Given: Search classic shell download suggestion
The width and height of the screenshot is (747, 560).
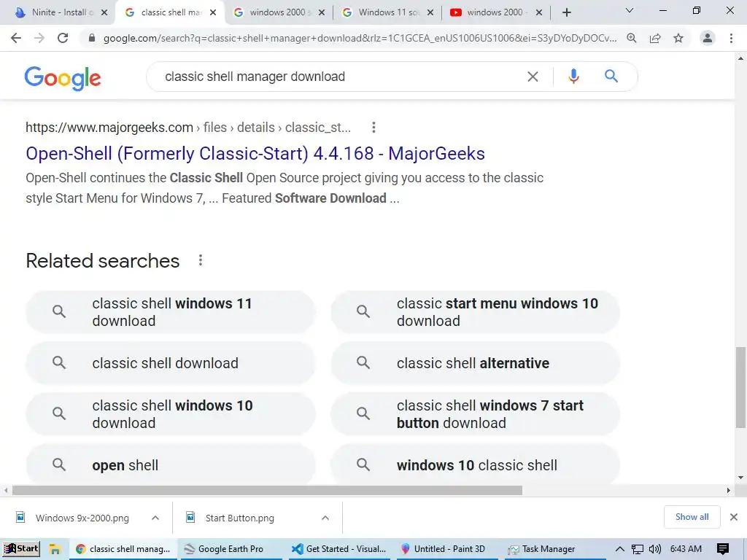Looking at the screenshot, I should click(x=171, y=363).
